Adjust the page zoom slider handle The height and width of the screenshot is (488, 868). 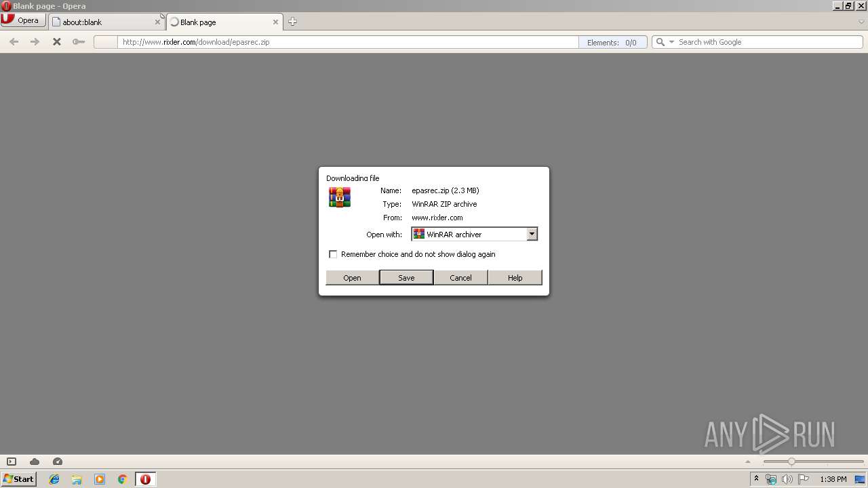791,462
